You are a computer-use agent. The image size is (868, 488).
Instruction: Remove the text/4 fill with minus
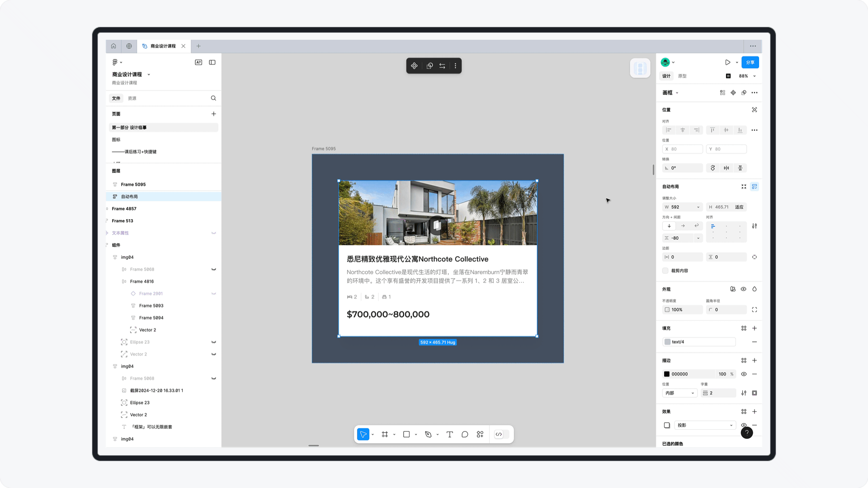pos(755,342)
